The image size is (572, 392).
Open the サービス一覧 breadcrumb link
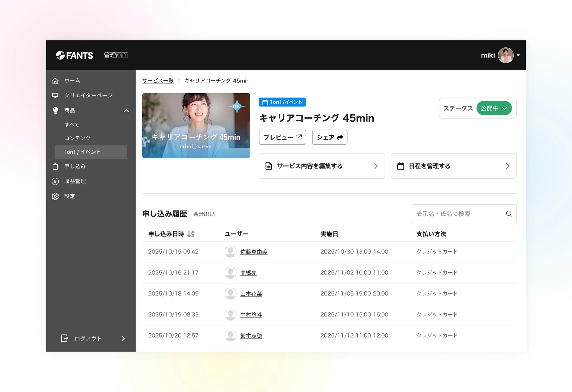(x=158, y=81)
